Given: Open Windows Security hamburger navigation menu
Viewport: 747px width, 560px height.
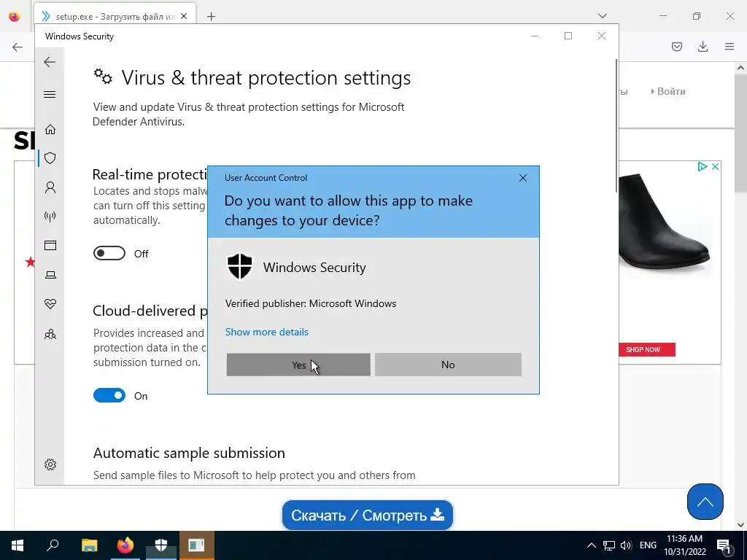Looking at the screenshot, I should click(x=50, y=94).
